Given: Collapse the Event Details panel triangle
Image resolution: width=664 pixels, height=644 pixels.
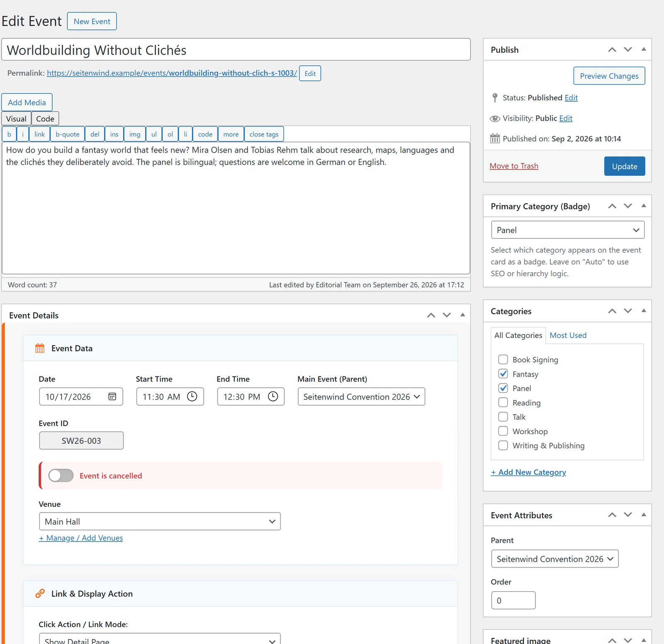Looking at the screenshot, I should [x=462, y=315].
